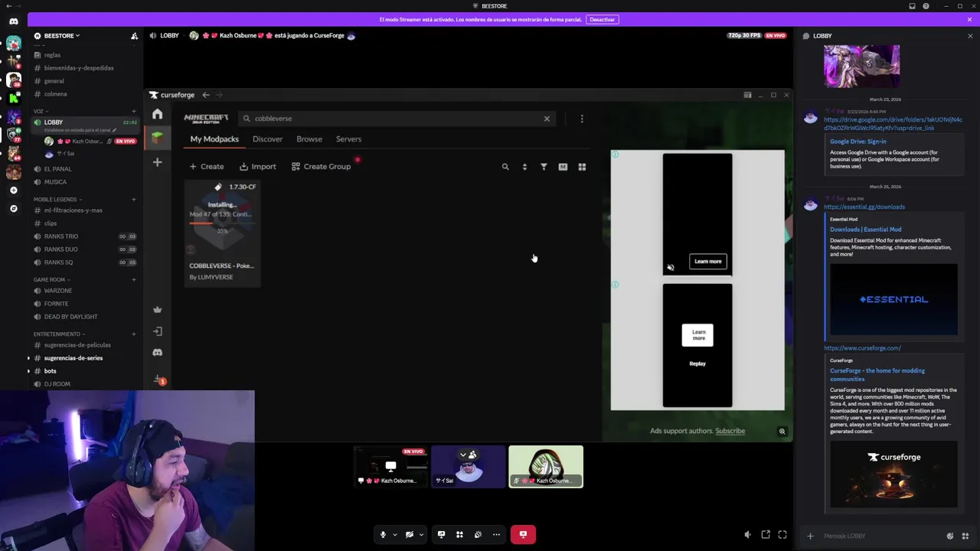This screenshot has height=551, width=980.
Task: Open the downloads icon with red badge in CurseForge
Action: [x=158, y=380]
